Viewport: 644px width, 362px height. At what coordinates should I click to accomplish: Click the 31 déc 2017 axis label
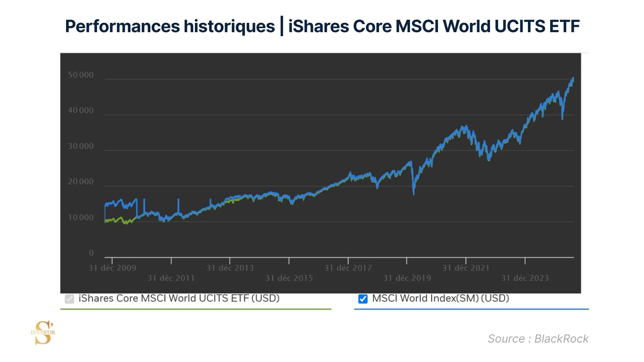[x=348, y=268]
